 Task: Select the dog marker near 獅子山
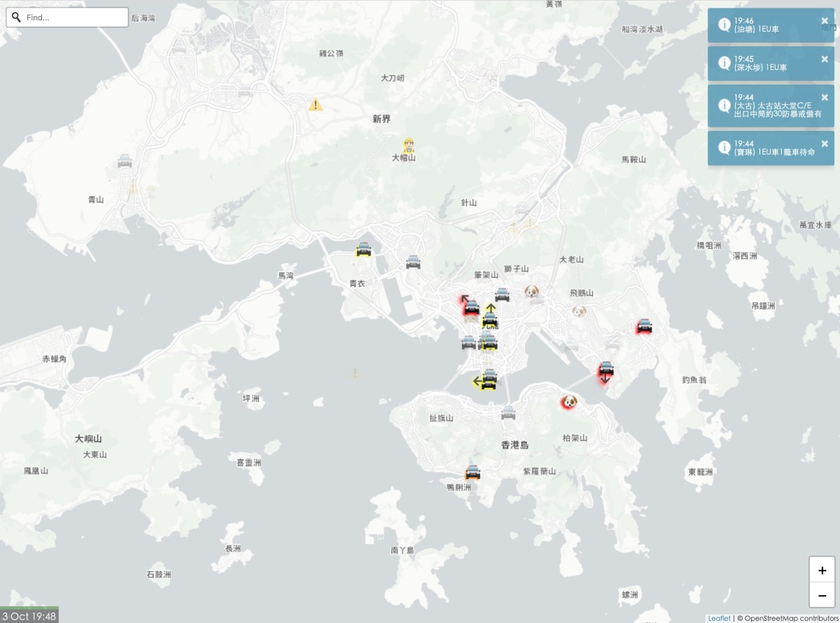(x=531, y=291)
